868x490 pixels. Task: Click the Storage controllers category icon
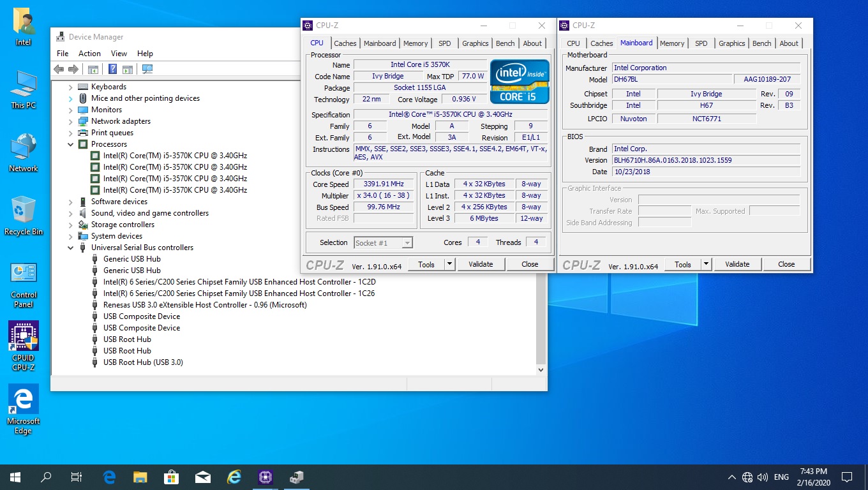83,225
